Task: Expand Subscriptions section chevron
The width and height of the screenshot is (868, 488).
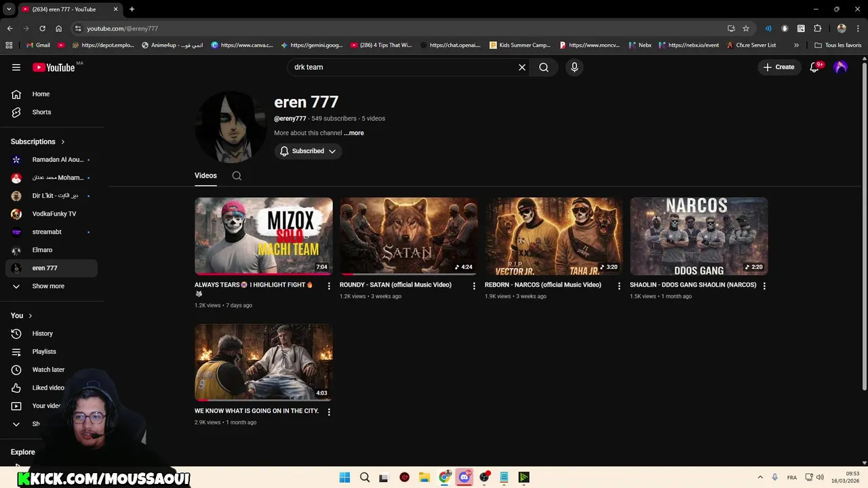Action: click(x=63, y=142)
